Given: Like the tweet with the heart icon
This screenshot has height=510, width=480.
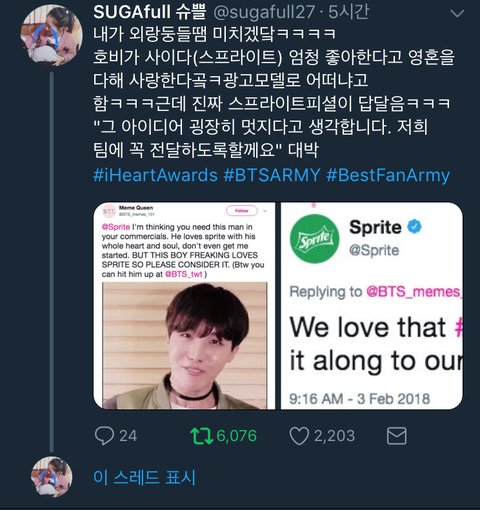Looking at the screenshot, I should click(299, 436).
